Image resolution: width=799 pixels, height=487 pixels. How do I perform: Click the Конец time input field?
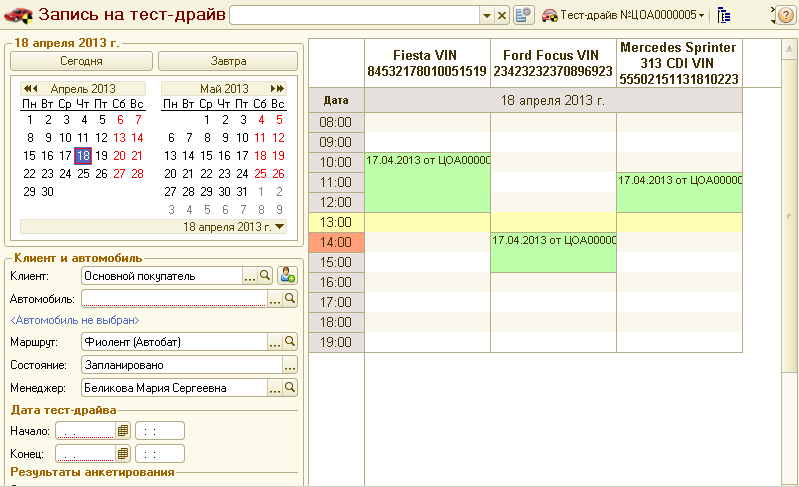[159, 453]
